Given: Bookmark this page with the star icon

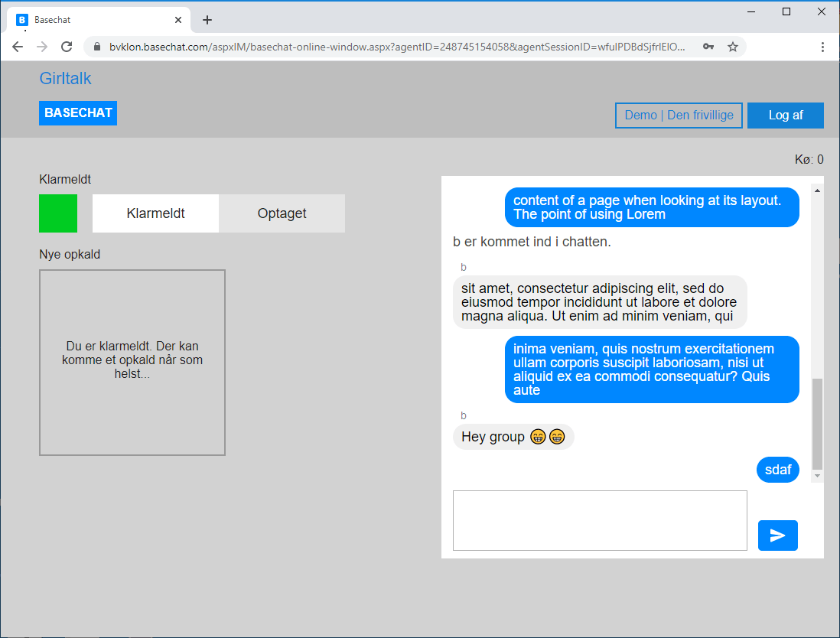Looking at the screenshot, I should pyautogui.click(x=732, y=47).
